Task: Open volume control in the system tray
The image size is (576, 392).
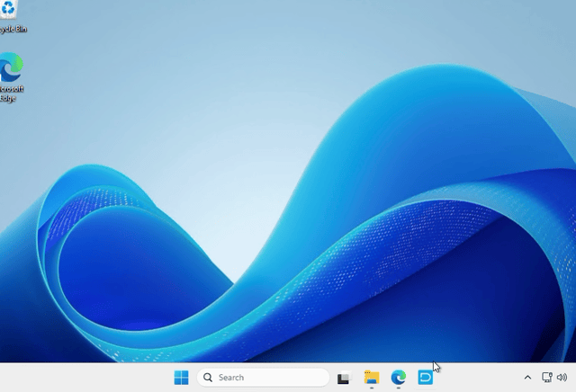Action: point(562,378)
